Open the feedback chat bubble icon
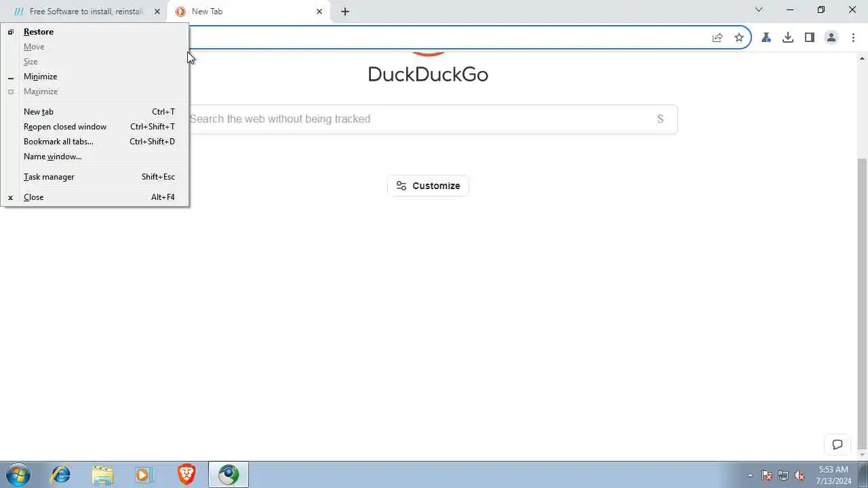 coord(837,445)
